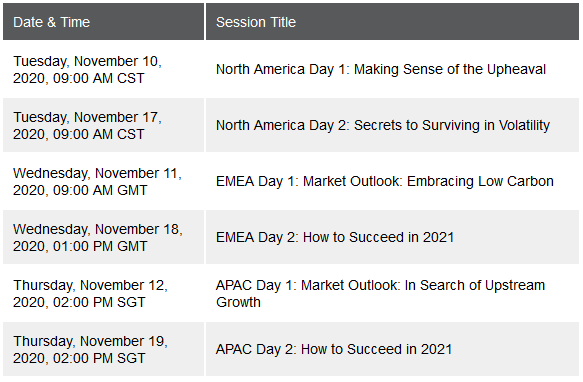Image resolution: width=583 pixels, height=382 pixels.
Task: Open North America Day 1 session title
Action: click(381, 70)
